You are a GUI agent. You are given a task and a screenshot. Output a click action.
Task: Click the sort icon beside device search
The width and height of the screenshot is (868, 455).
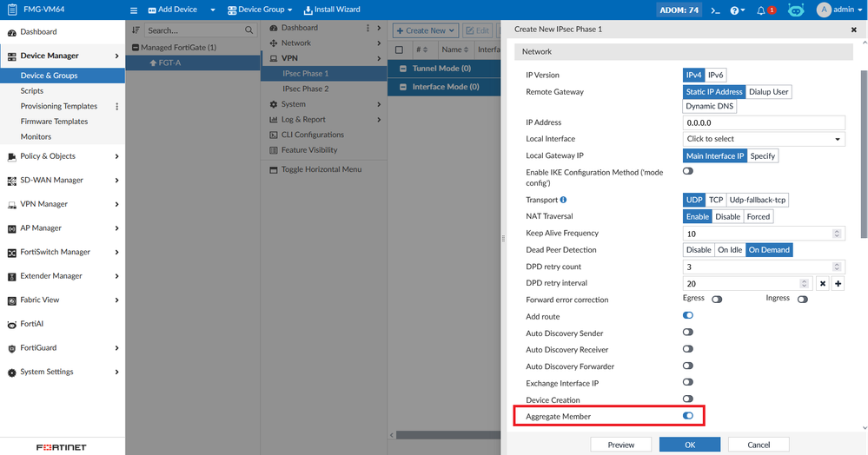[136, 30]
